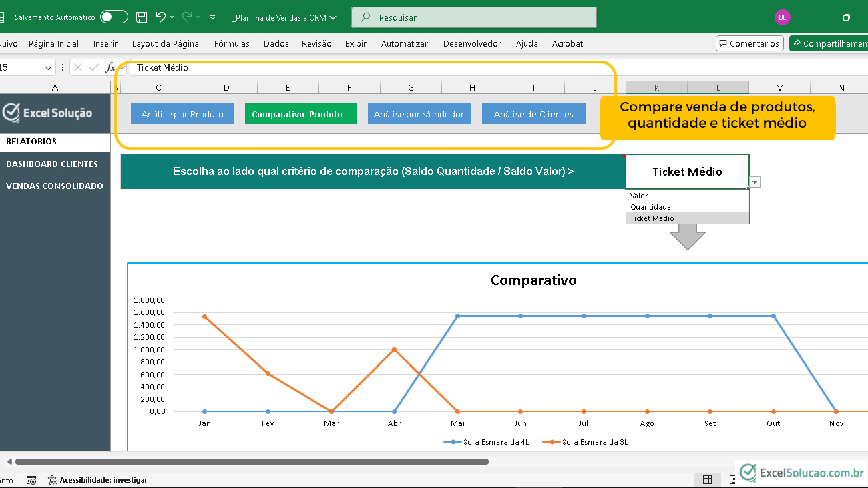Click the horizontal scrollbar thumb
Viewport: 868px width, 488px height.
coord(251,461)
